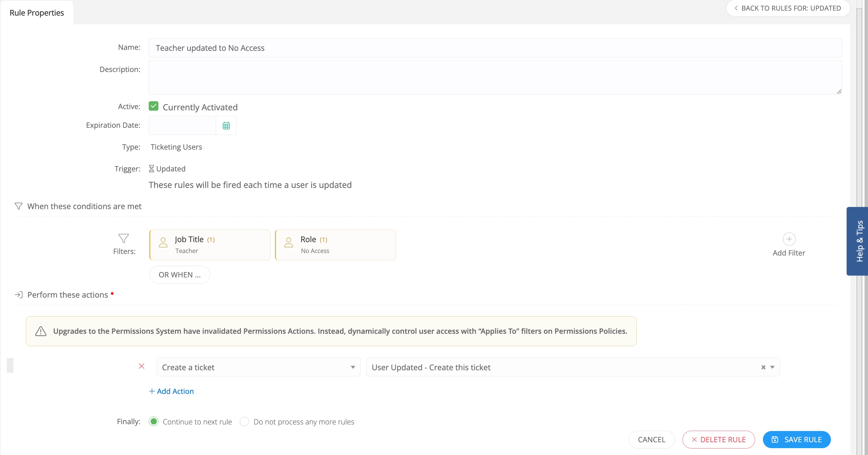Viewport: 868px width, 455px height.
Task: Open the Create a ticket action dropdown
Action: [258, 367]
